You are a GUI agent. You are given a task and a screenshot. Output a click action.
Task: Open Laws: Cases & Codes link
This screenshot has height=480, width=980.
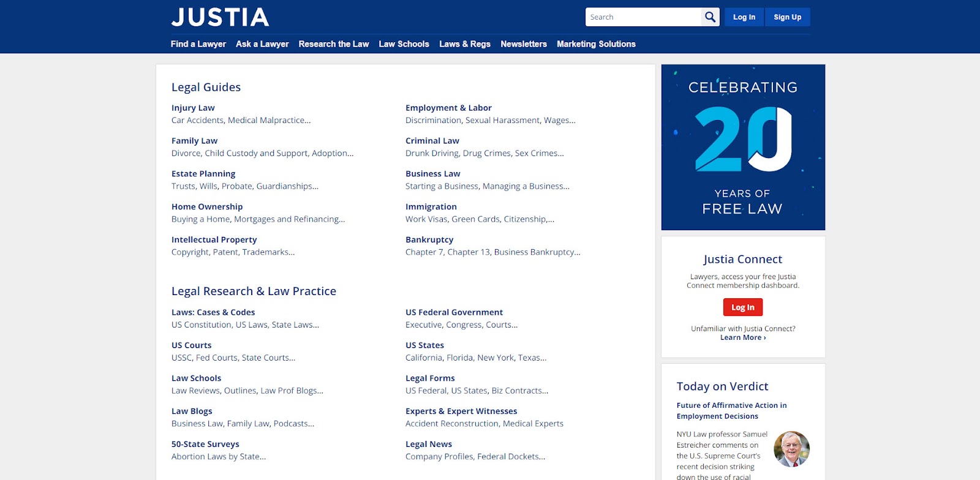(x=213, y=312)
